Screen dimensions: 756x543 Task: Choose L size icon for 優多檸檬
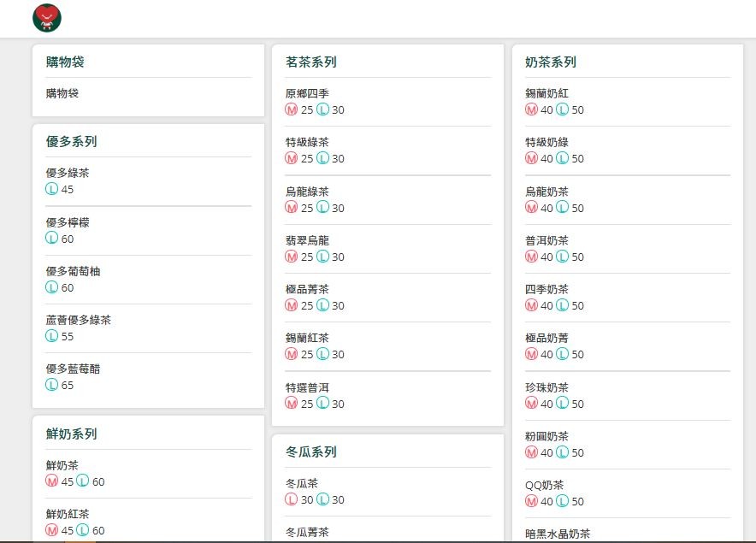point(52,239)
